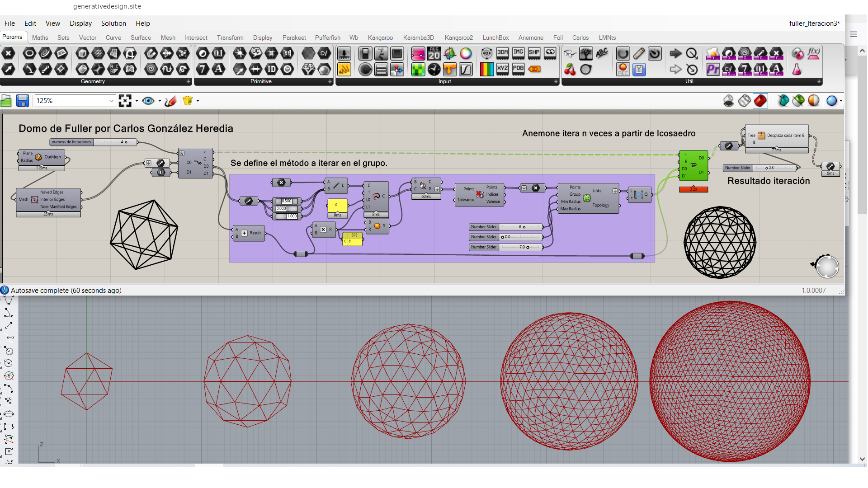Open the Display menu in menu bar
This screenshot has width=868, height=488.
pos(80,23)
